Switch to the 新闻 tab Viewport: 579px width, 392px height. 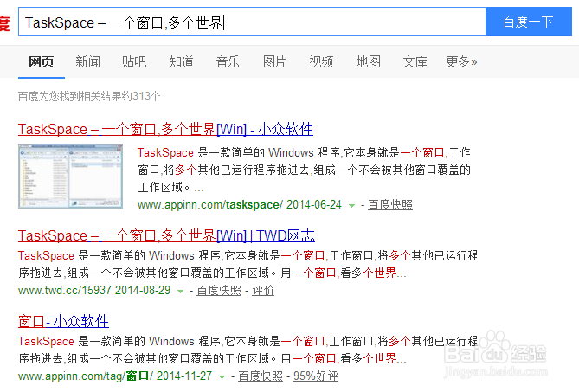point(88,62)
